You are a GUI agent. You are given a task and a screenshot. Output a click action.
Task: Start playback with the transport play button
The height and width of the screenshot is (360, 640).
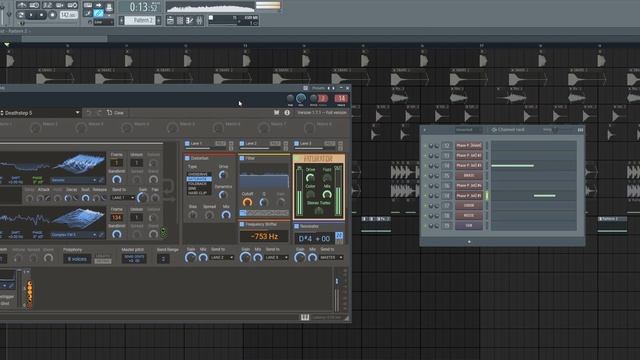point(31,15)
